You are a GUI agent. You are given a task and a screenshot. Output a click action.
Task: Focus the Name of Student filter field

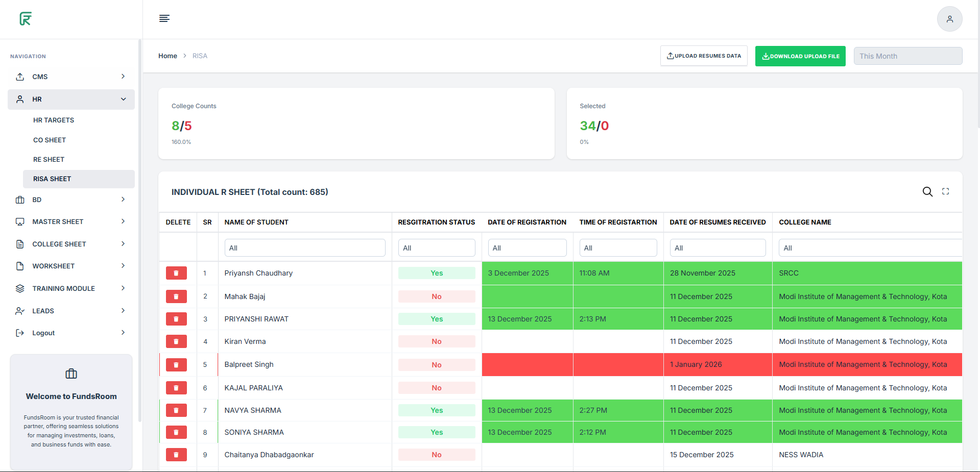(x=304, y=248)
